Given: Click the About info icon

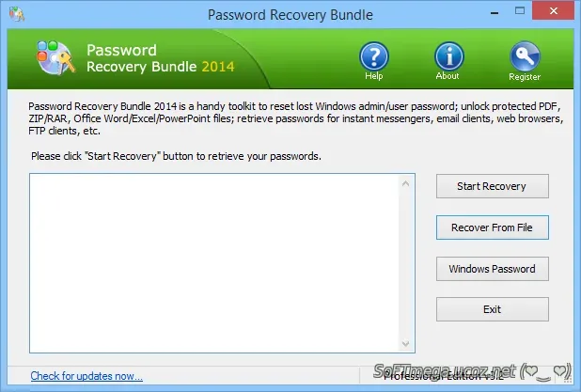Looking at the screenshot, I should 449,56.
